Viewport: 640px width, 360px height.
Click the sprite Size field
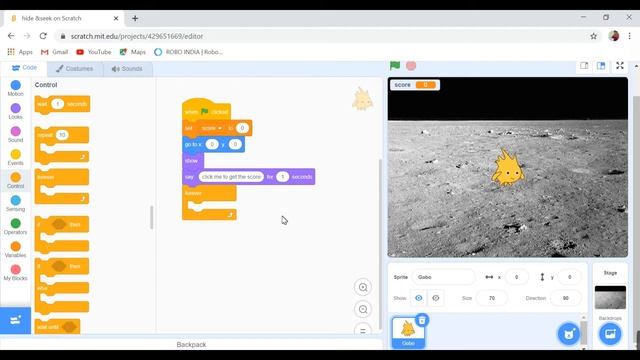491,298
